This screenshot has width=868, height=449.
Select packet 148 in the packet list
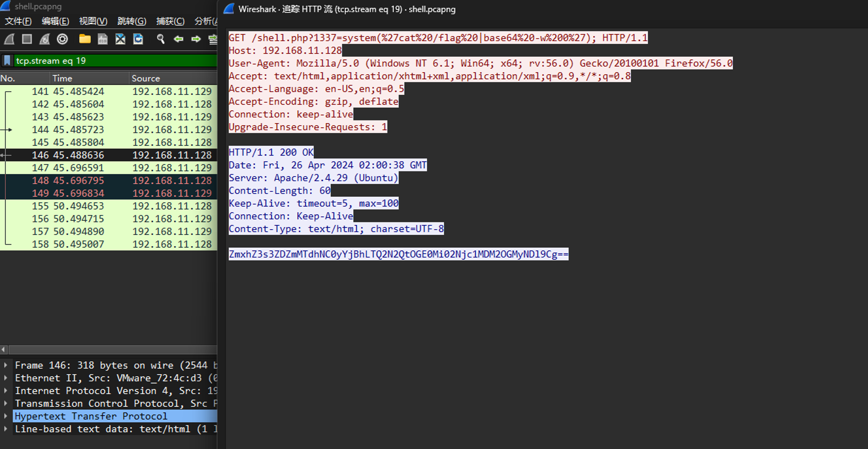[108, 181]
